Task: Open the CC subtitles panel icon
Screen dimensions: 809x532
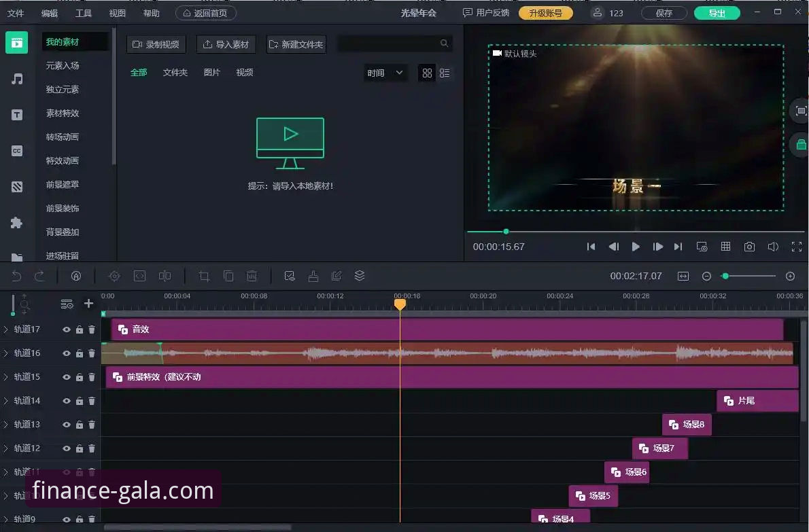Action: coord(17,151)
